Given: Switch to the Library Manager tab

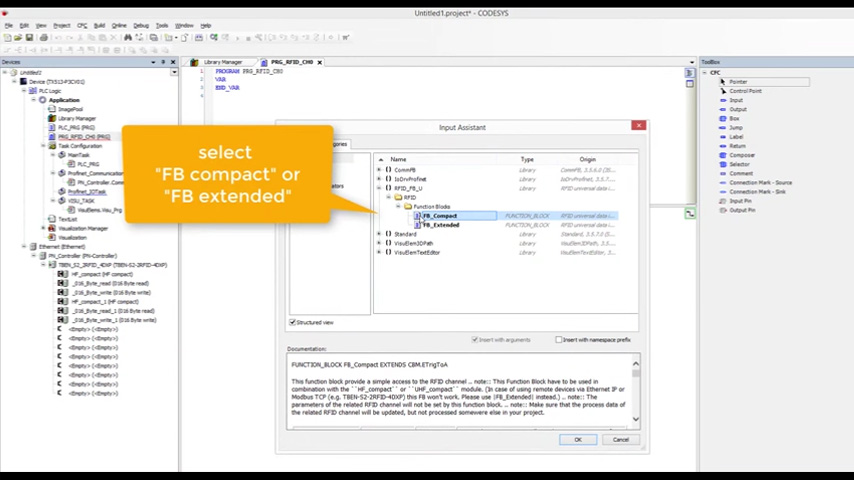Looking at the screenshot, I should (x=223, y=62).
